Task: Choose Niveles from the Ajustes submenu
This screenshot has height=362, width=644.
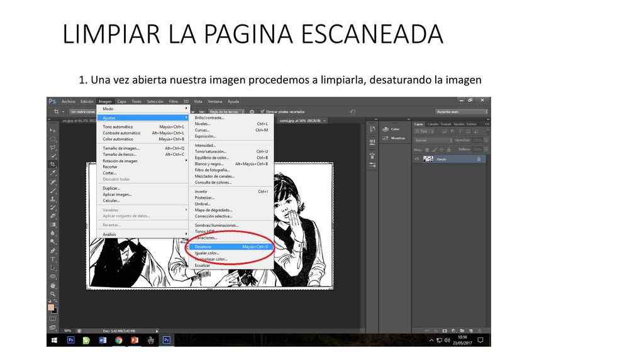Action: [x=231, y=124]
